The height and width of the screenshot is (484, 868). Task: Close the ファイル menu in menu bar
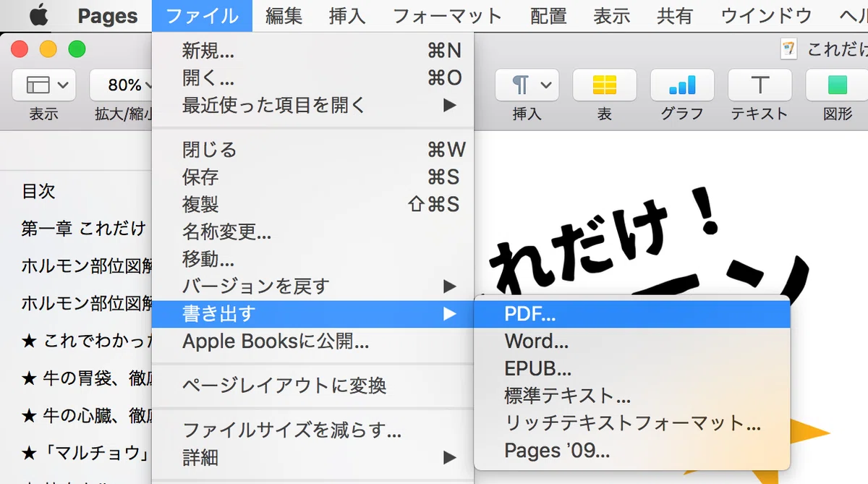(202, 15)
